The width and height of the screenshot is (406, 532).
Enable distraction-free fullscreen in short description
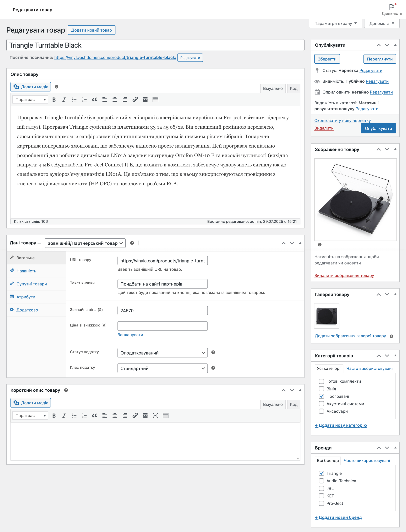tap(155, 415)
